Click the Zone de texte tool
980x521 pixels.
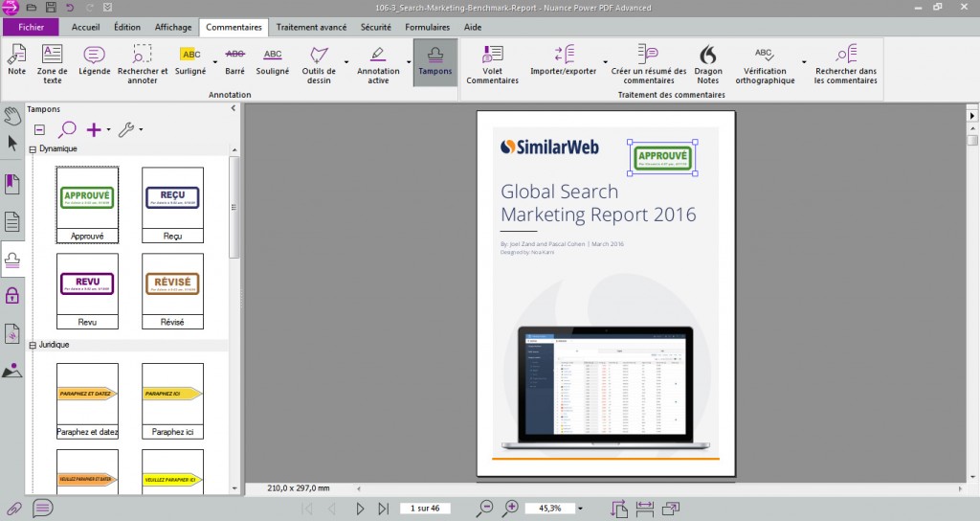(x=52, y=62)
